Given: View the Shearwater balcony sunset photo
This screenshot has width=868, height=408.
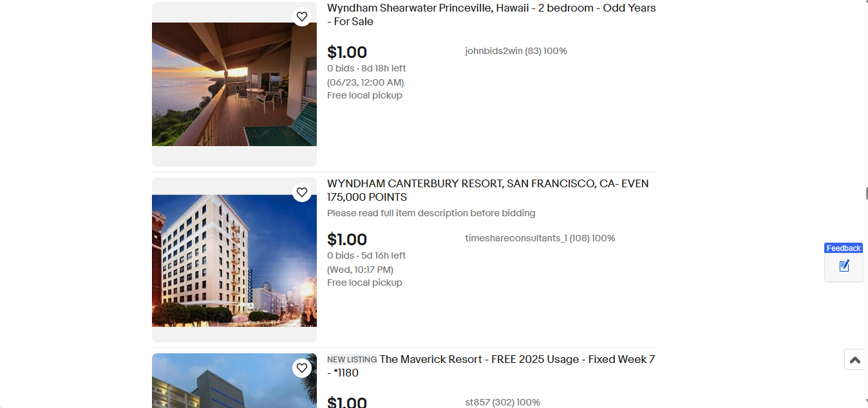Looking at the screenshot, I should point(234,84).
